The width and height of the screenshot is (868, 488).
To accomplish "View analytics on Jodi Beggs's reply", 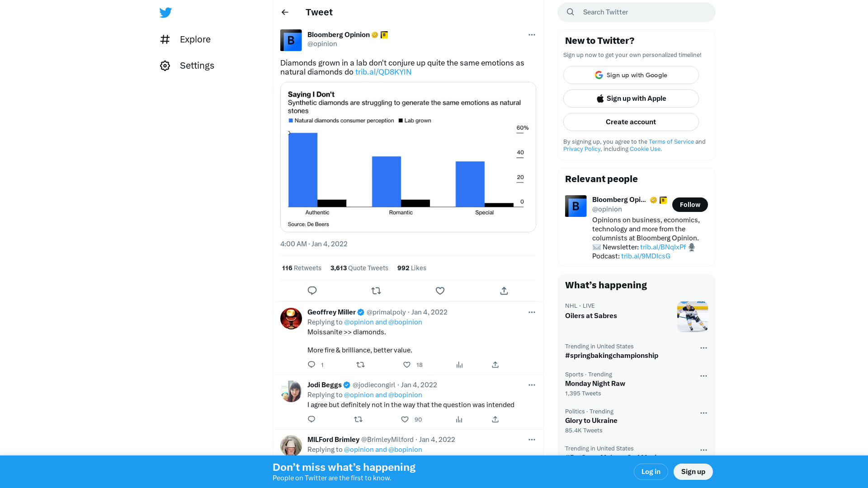I will pos(459,419).
